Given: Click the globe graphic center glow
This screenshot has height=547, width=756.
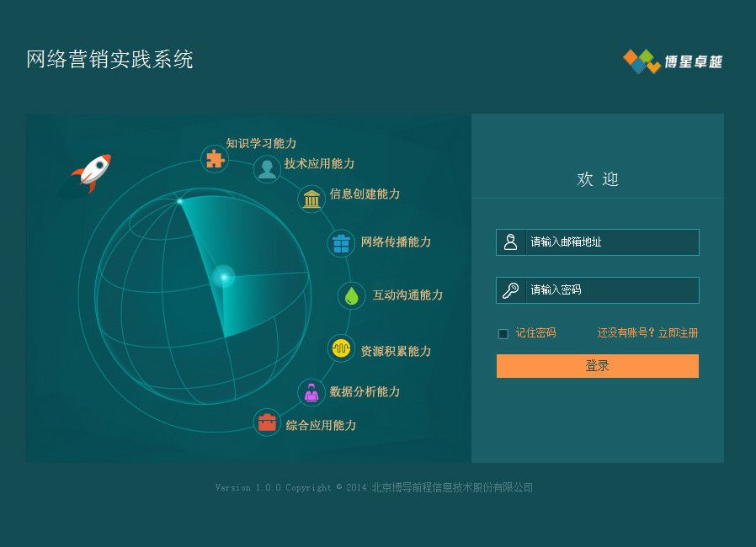Looking at the screenshot, I should (x=223, y=277).
